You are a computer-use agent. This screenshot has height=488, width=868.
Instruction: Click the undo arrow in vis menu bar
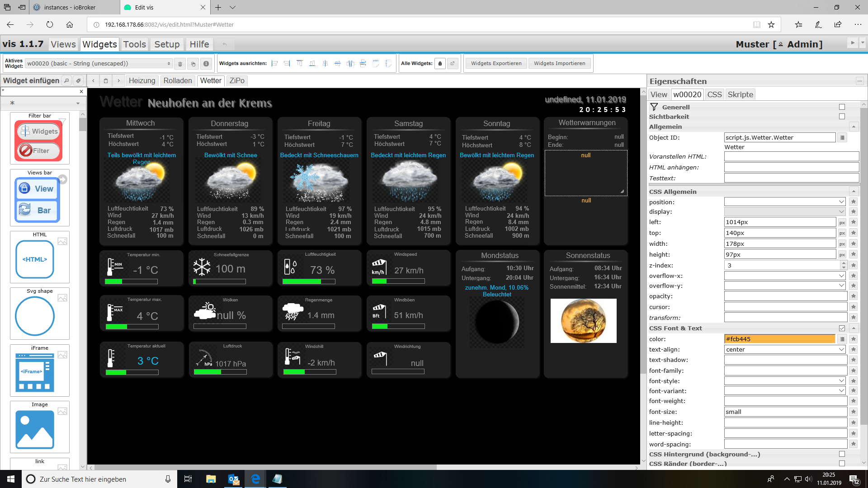coord(225,44)
